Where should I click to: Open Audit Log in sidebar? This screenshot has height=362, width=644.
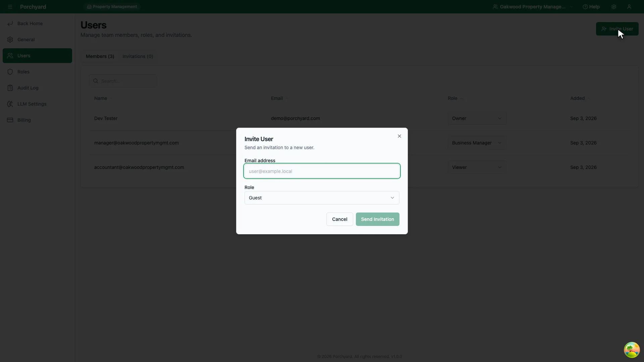click(37, 88)
